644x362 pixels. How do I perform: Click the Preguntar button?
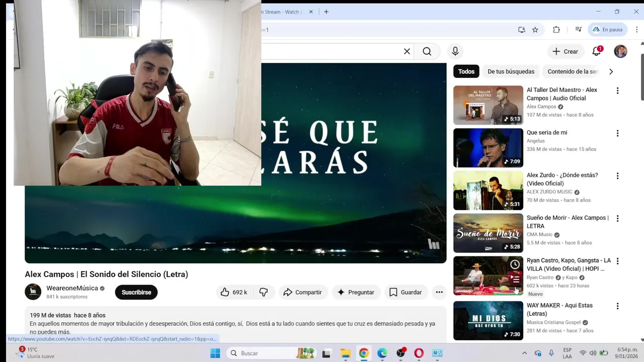[356, 292]
